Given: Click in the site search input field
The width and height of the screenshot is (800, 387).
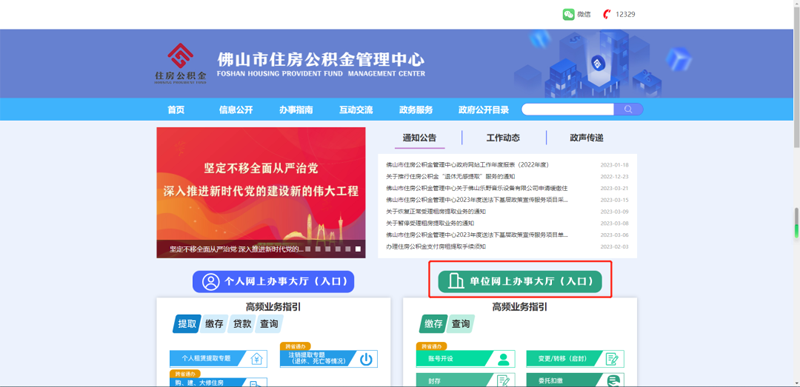Looking at the screenshot, I should tap(568, 109).
